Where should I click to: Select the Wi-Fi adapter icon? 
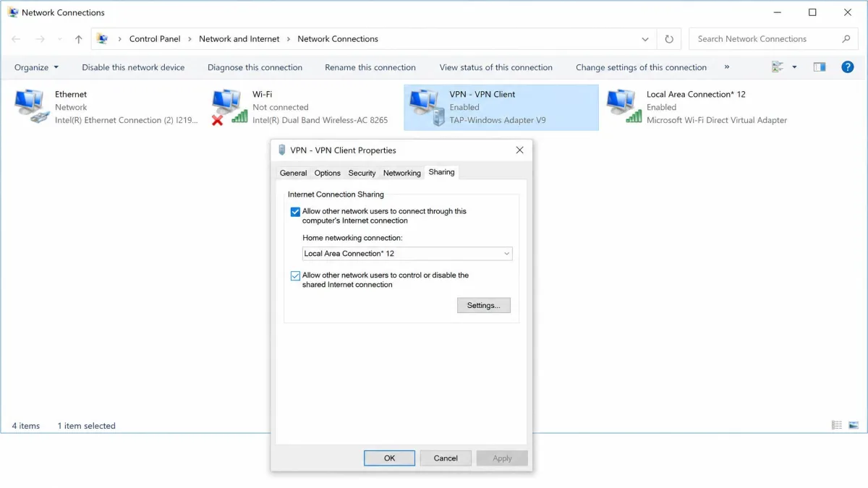click(229, 107)
